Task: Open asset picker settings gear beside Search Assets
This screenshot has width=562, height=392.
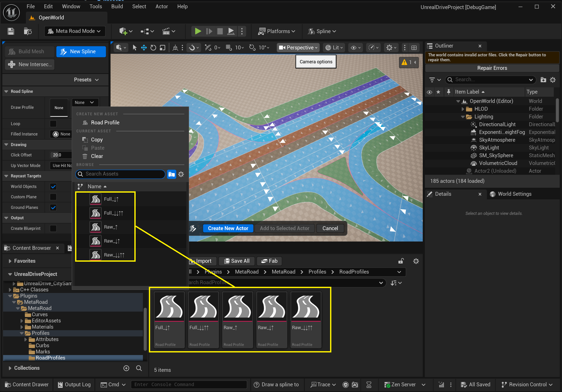Action: tap(181, 174)
